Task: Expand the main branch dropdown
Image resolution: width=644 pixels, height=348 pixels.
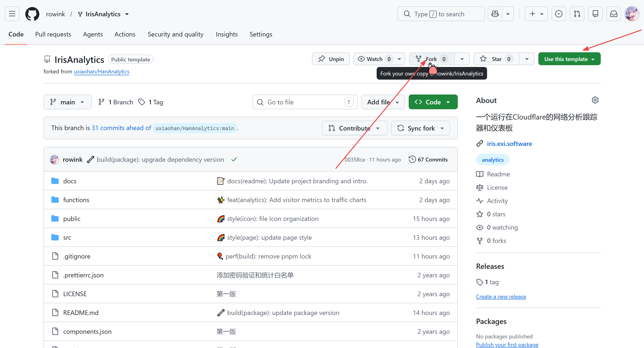Action: coord(68,102)
